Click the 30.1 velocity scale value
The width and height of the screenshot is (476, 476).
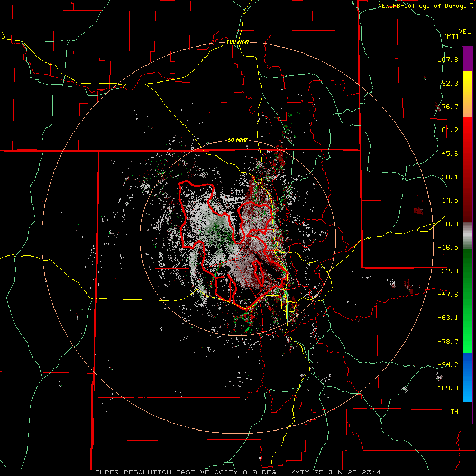click(450, 177)
